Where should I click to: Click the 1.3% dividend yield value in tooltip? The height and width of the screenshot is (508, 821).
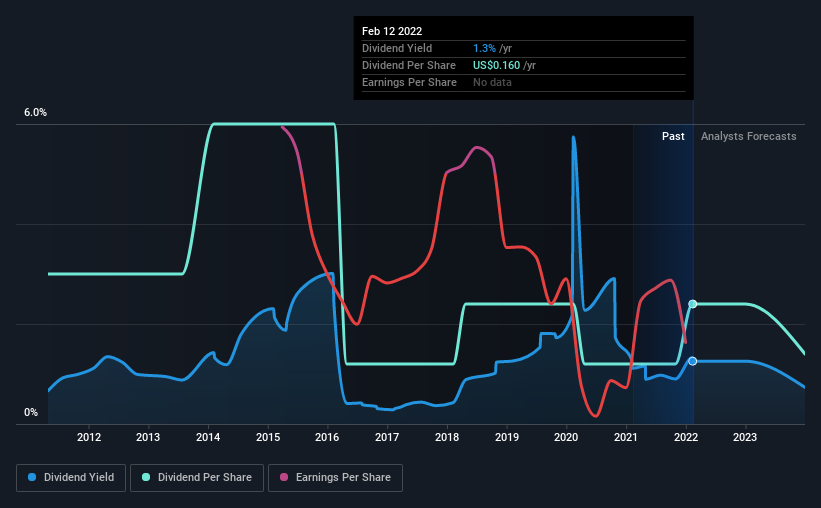(484, 48)
